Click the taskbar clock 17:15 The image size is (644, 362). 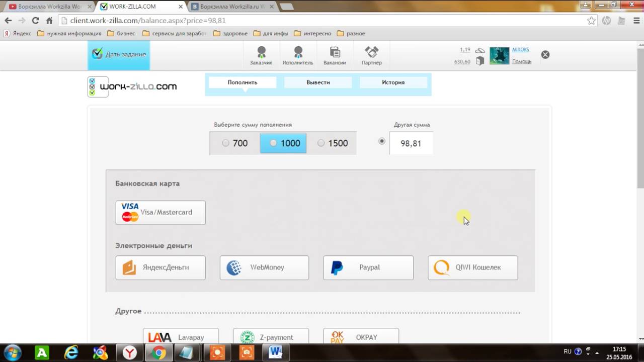click(x=619, y=349)
